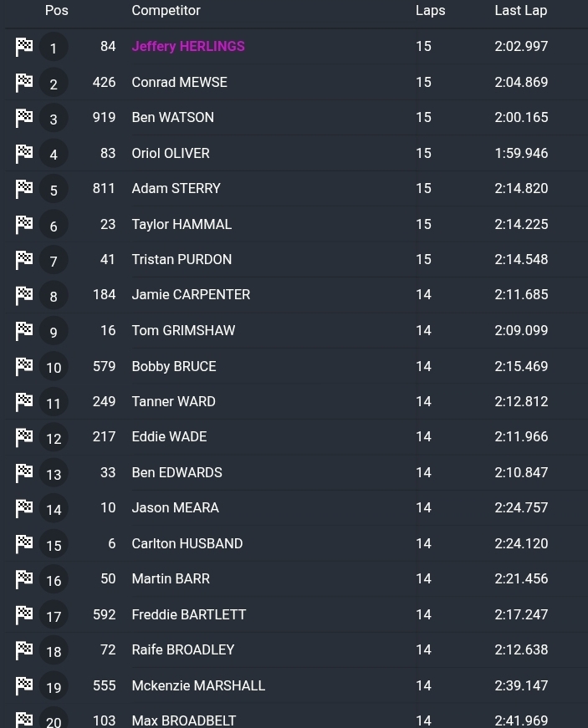Click checkered flag in Martin Barr row

pos(24,579)
